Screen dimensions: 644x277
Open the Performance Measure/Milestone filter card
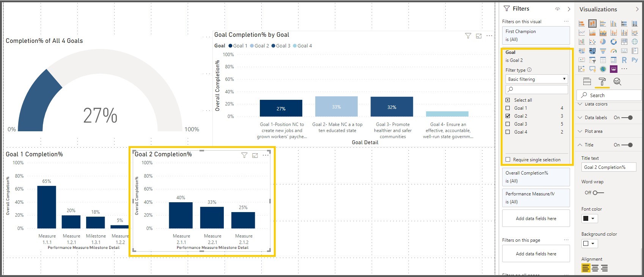tap(536, 198)
